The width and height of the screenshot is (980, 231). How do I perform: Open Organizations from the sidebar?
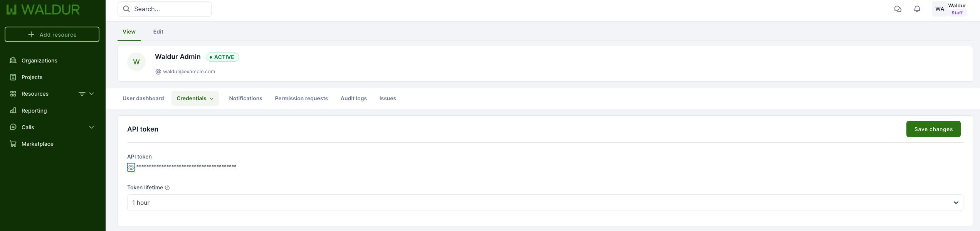pyautogui.click(x=39, y=61)
